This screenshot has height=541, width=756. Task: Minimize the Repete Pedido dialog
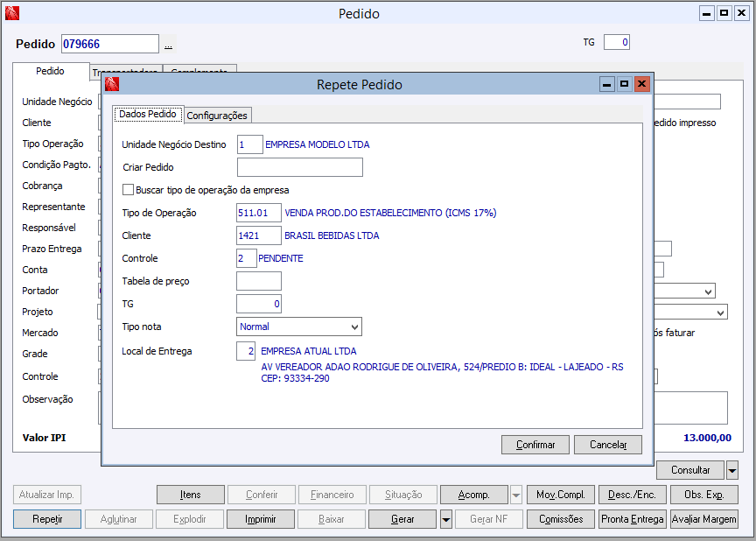(x=607, y=84)
